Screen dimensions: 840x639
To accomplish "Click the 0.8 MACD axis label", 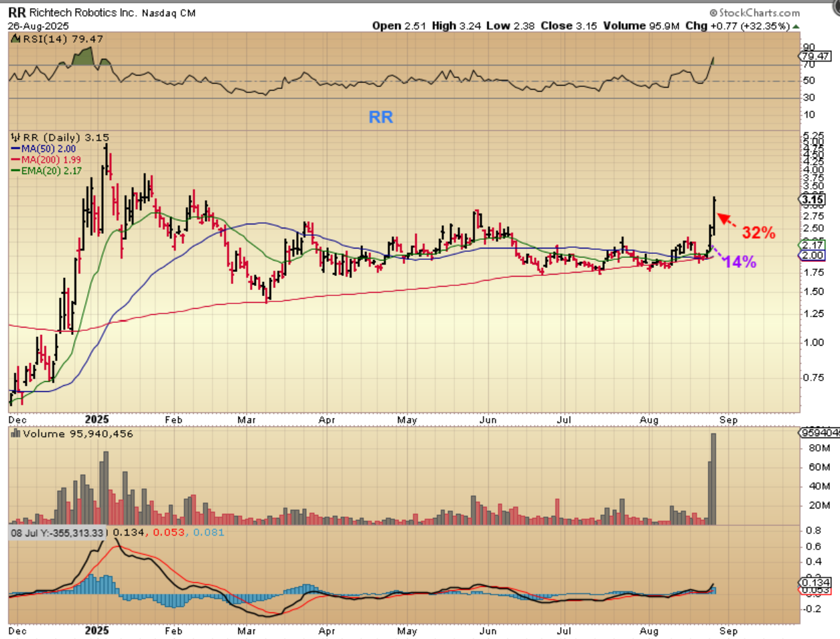I will (x=813, y=530).
